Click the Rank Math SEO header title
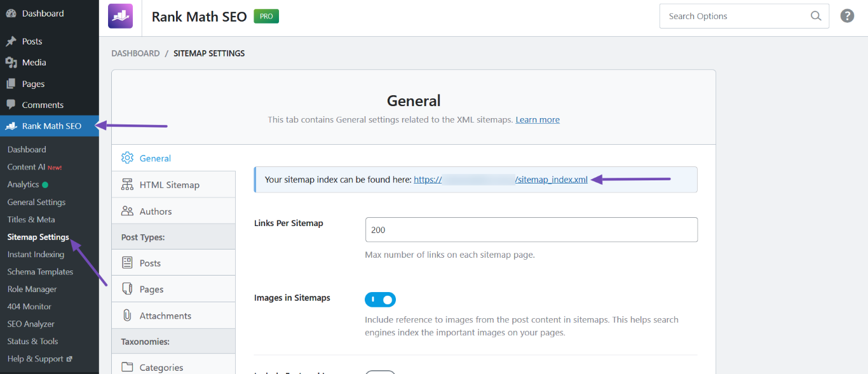This screenshot has height=374, width=868. click(199, 17)
